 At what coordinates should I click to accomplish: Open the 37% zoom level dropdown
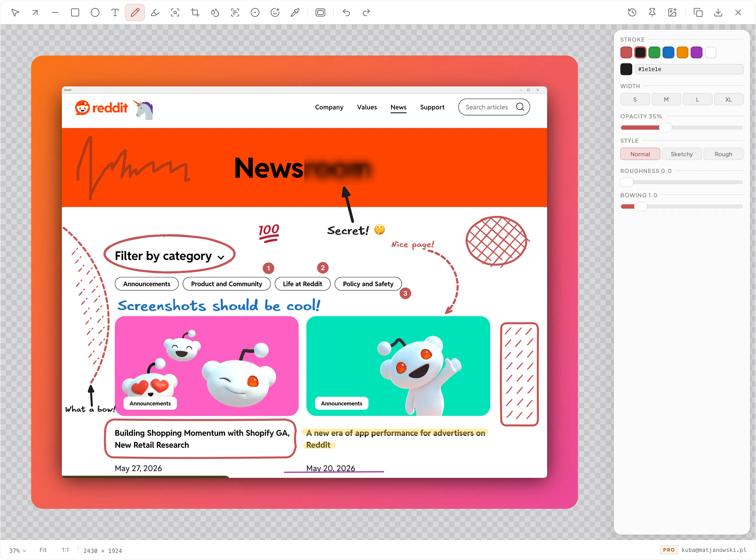(18, 550)
